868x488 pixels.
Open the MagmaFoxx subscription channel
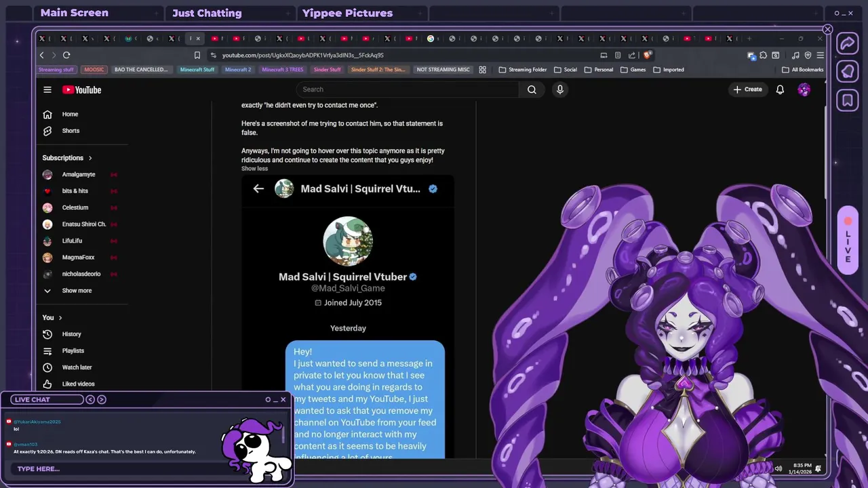click(x=79, y=258)
